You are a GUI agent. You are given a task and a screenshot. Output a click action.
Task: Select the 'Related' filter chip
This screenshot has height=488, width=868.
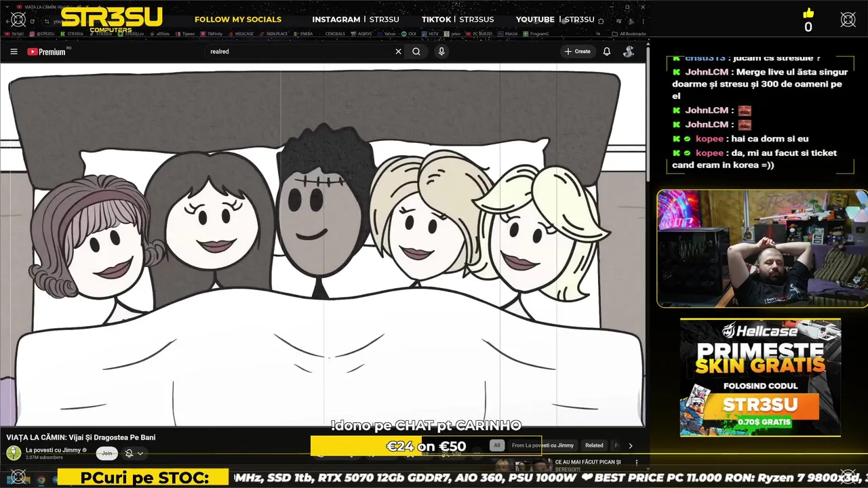coord(594,445)
